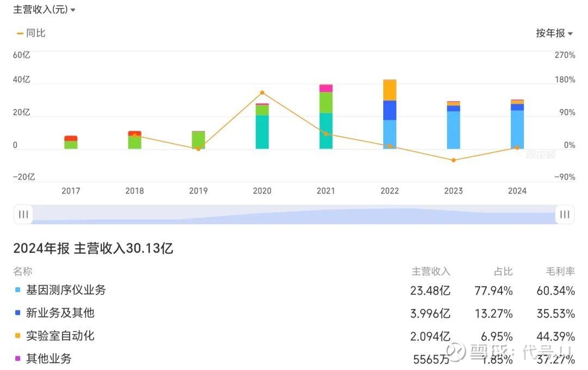Select the 2024 revenue bar

517,125
